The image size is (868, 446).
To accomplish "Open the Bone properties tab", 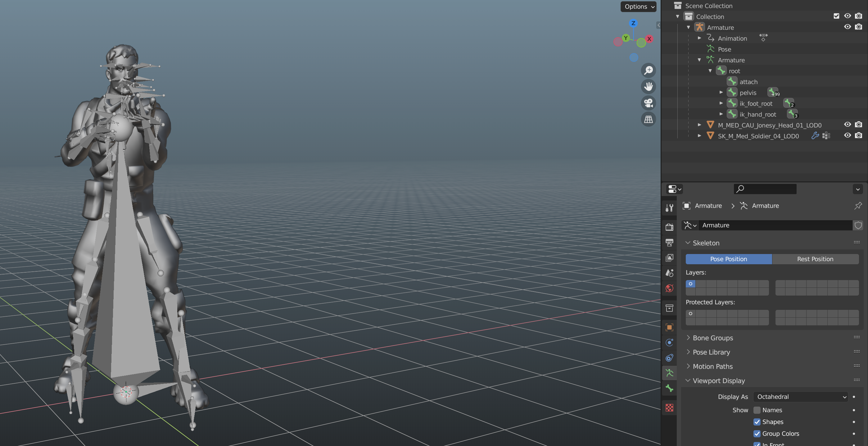I will [669, 388].
